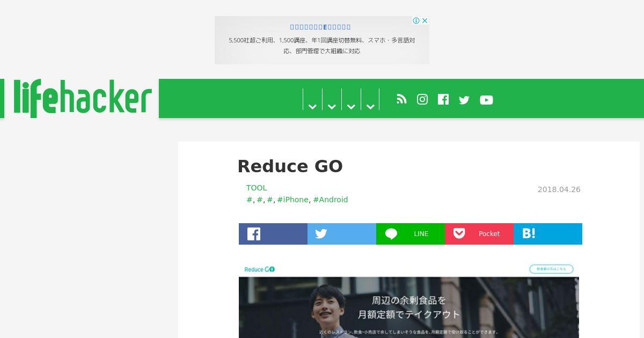Open the RSS feed icon
This screenshot has width=644, height=338.
[x=401, y=99]
